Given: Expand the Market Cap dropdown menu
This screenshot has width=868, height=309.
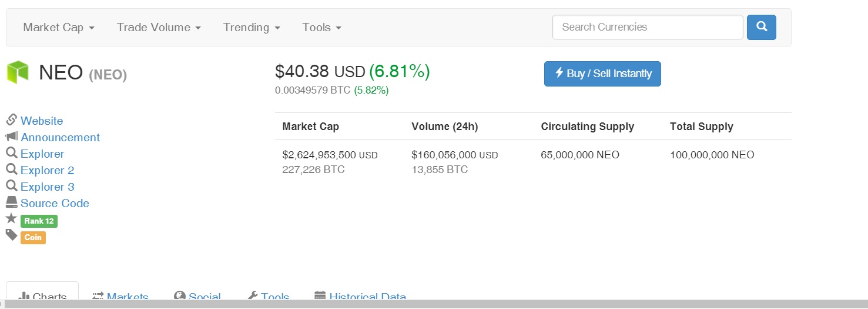Looking at the screenshot, I should pyautogui.click(x=59, y=27).
